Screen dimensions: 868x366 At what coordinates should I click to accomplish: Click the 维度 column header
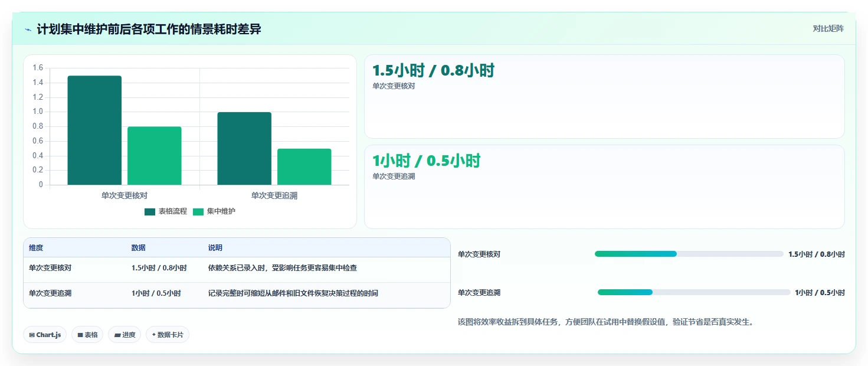click(37, 248)
